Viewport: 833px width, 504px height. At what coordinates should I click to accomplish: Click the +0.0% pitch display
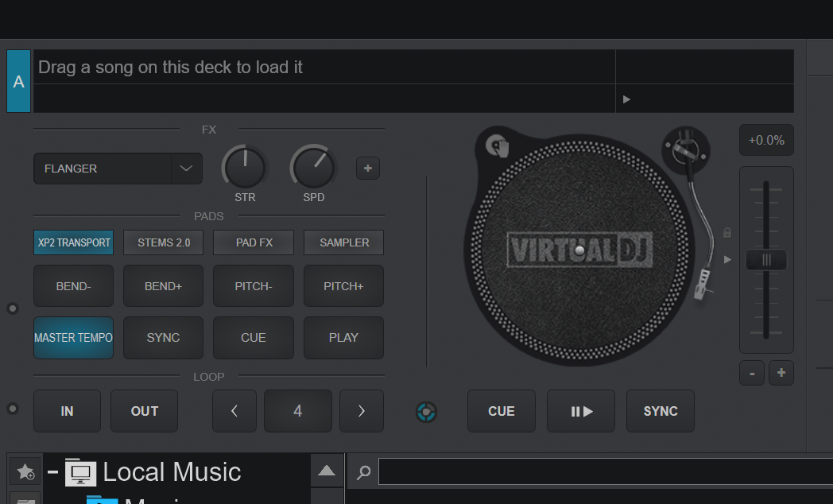(x=766, y=140)
